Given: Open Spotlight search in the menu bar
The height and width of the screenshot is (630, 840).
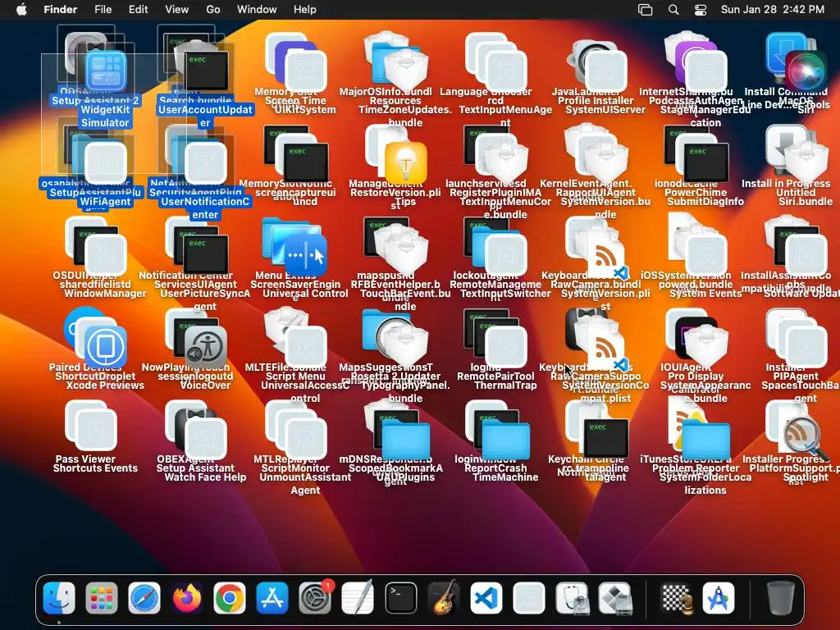Looking at the screenshot, I should pyautogui.click(x=674, y=10).
